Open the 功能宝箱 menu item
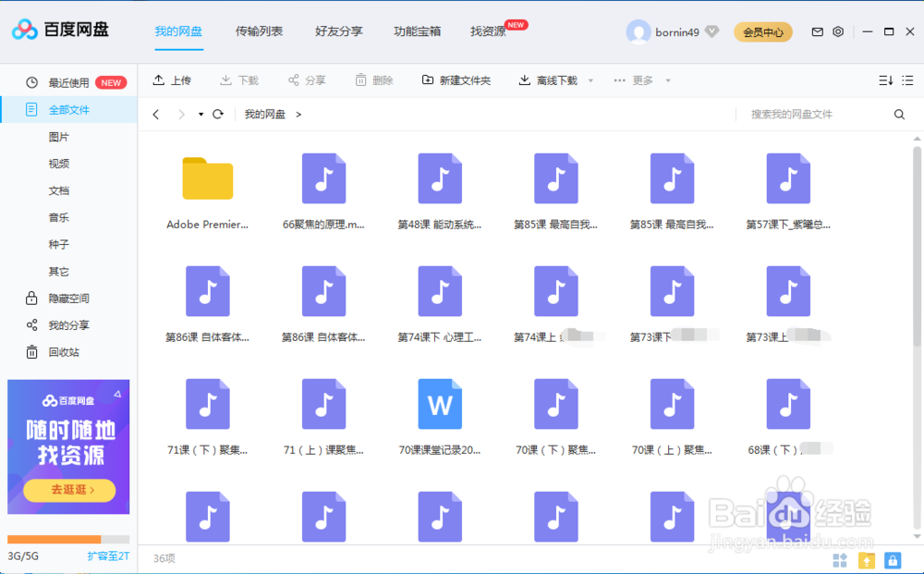 [x=418, y=31]
